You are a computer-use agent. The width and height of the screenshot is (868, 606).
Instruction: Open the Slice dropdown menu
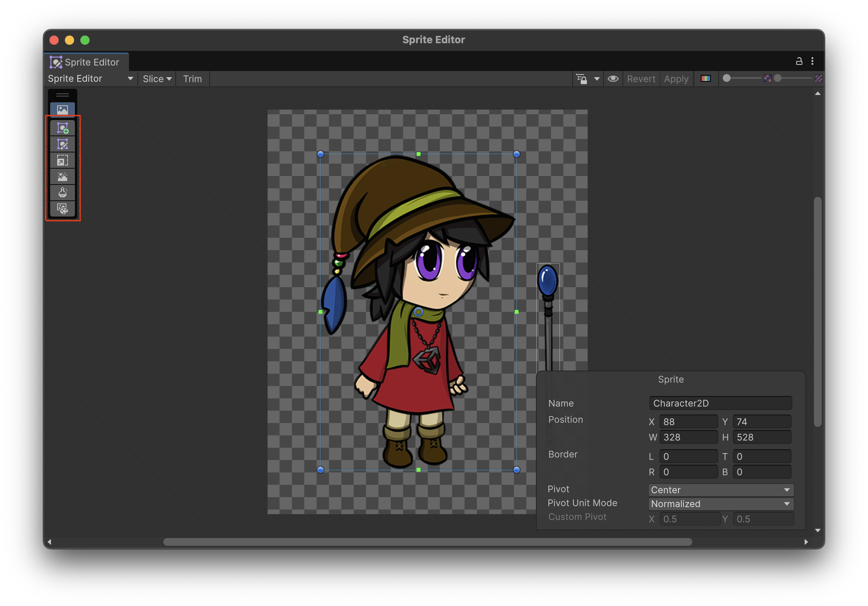click(x=157, y=79)
